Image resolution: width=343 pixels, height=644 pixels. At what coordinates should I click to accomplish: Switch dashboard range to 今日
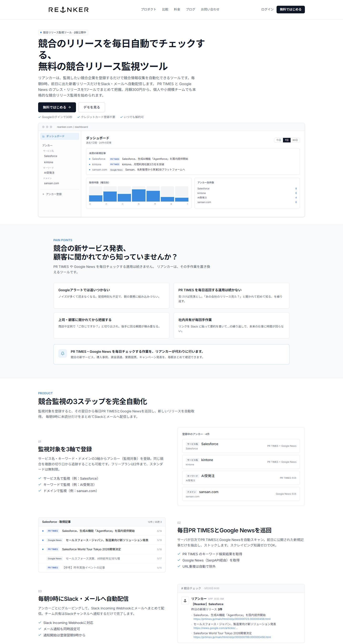(279, 140)
